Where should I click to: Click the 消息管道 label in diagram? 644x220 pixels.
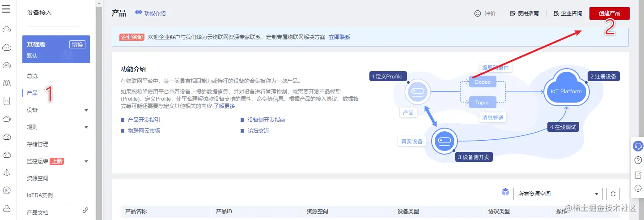point(493,117)
